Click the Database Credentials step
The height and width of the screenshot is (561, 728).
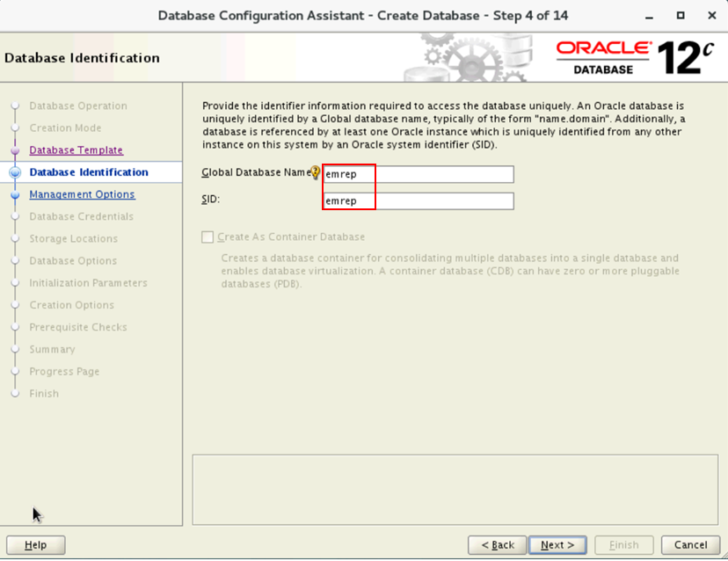(x=81, y=216)
